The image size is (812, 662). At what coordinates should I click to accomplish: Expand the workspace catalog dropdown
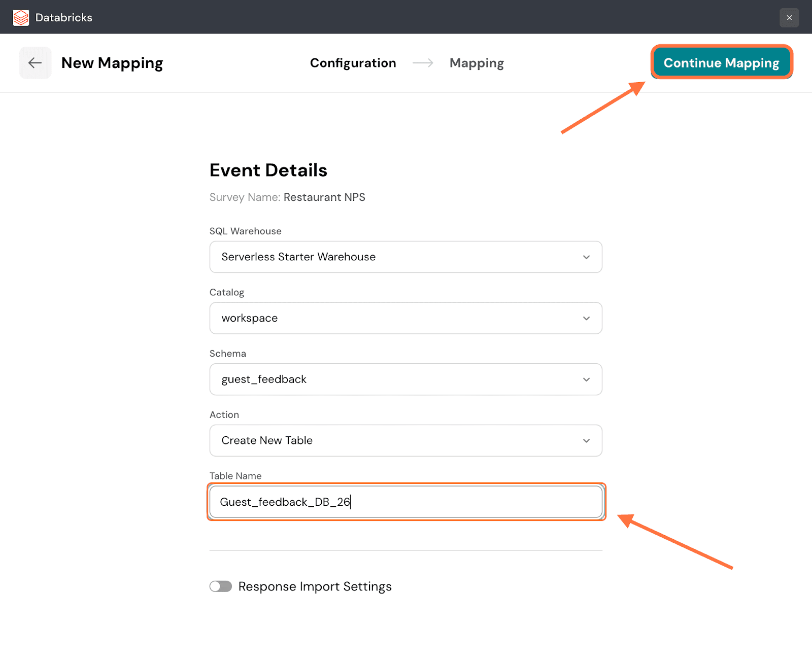[396, 319]
